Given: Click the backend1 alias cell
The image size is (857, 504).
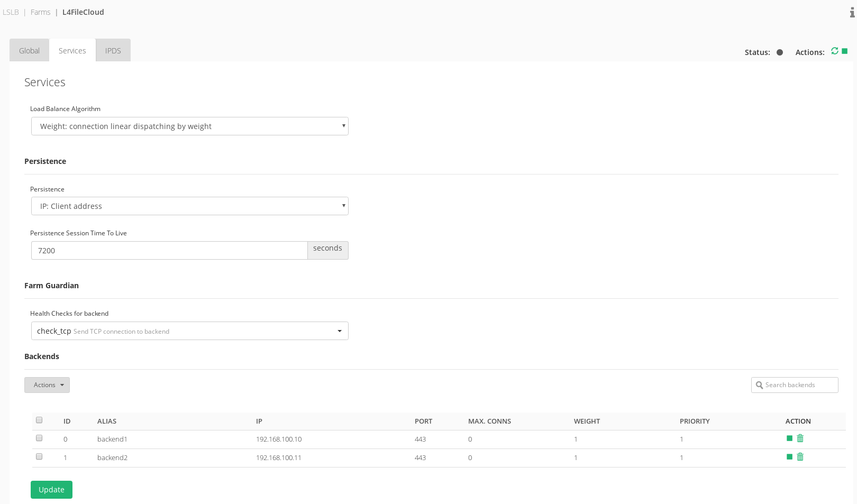Looking at the screenshot, I should [112, 439].
